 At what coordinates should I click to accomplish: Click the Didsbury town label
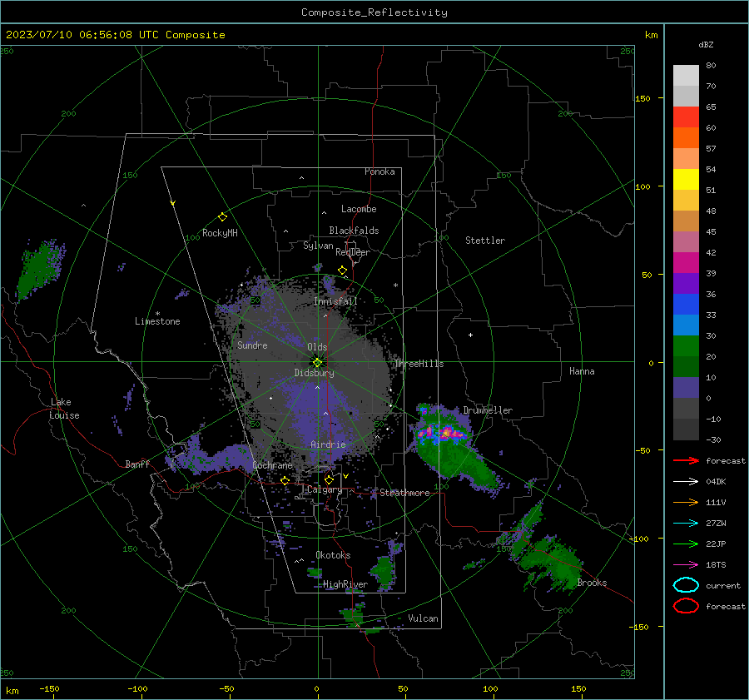point(314,373)
